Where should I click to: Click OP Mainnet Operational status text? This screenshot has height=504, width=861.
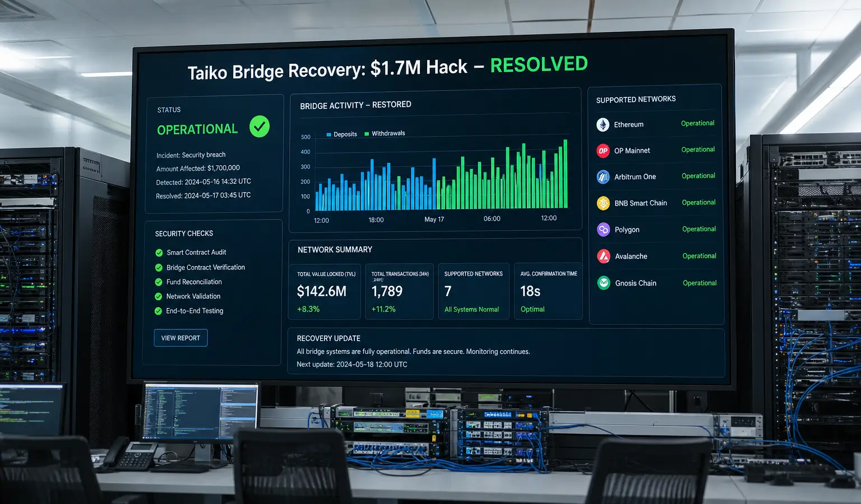click(698, 150)
